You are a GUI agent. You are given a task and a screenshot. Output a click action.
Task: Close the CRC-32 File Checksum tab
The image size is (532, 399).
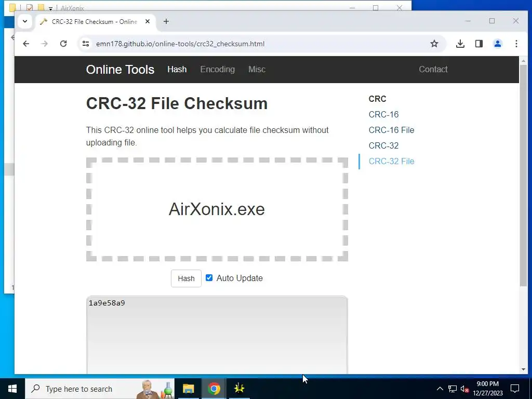[x=148, y=21]
